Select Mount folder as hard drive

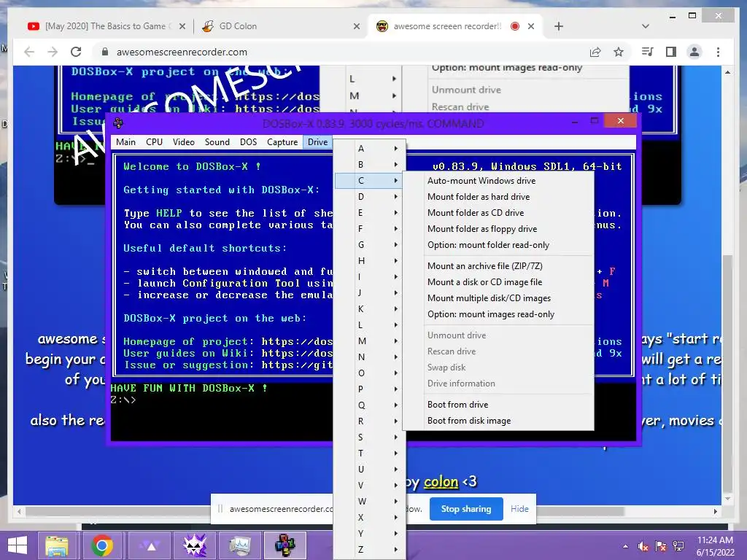498,197
